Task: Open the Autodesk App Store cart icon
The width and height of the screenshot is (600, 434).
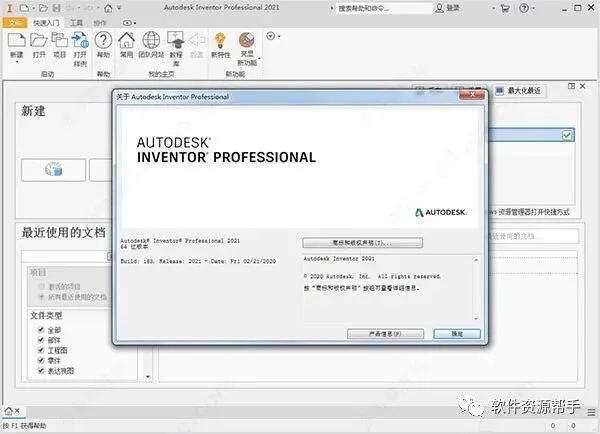Action: (x=505, y=8)
